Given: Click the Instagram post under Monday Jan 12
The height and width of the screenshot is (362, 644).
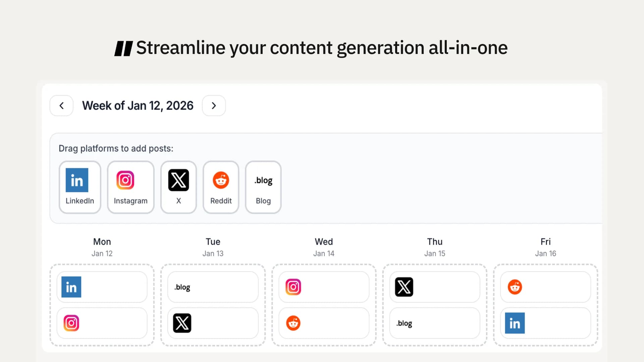Looking at the screenshot, I should click(x=102, y=323).
